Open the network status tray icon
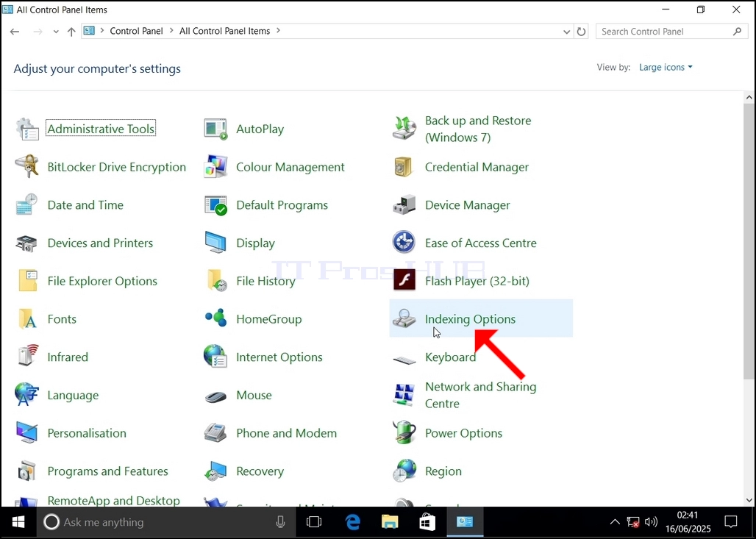Viewport: 756px width, 539px height. 633,521
